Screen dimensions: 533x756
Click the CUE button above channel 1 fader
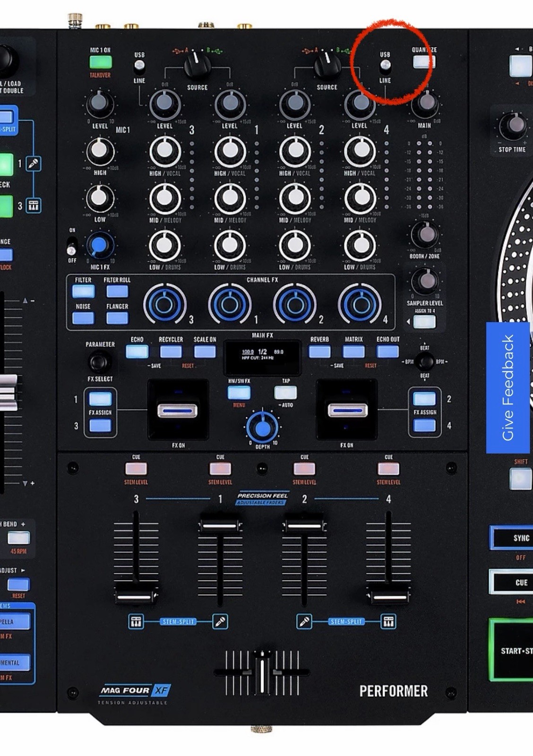[x=220, y=469]
